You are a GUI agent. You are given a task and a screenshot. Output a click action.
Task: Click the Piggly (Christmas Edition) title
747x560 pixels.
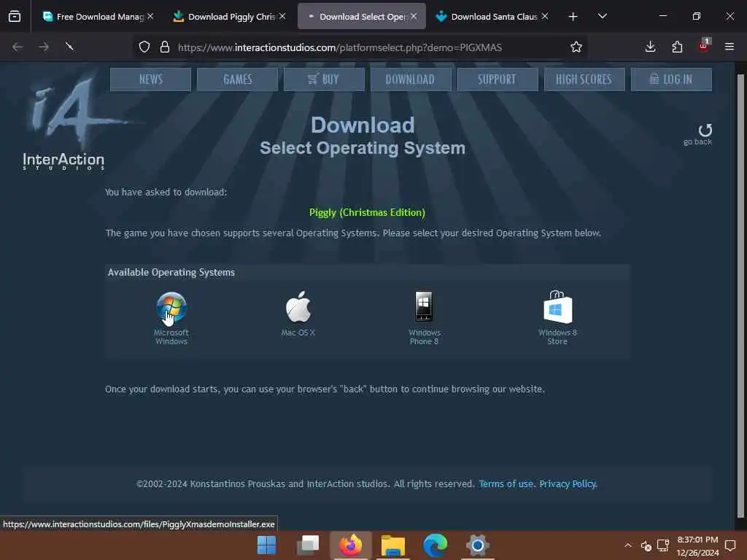[x=367, y=212]
